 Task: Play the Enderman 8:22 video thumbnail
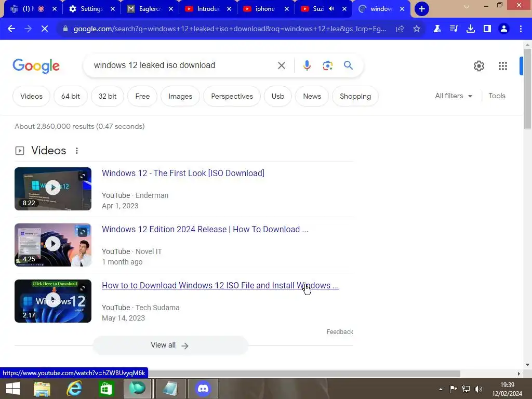pos(53,189)
